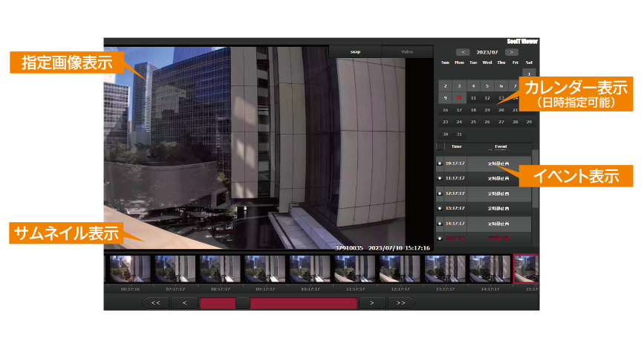Jump to first thumbnails with << button

155,303
